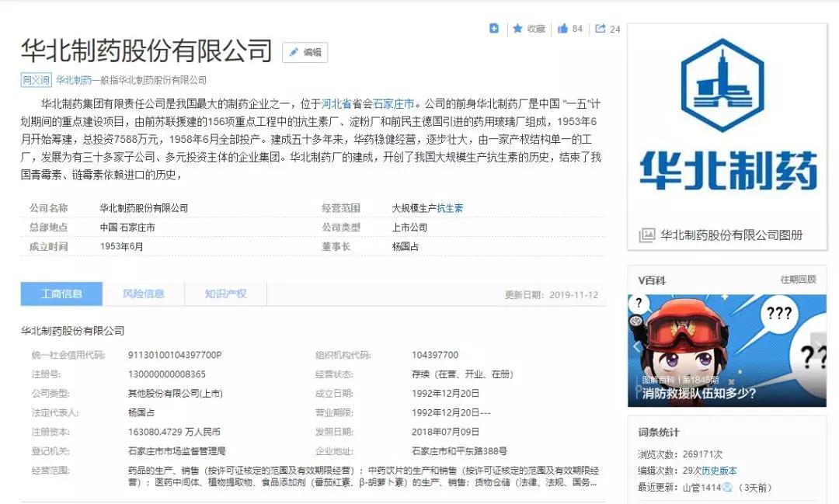Click the 营业期限 value 1992年12月20日---
Screen dimensions: 839x504
[x=451, y=412]
